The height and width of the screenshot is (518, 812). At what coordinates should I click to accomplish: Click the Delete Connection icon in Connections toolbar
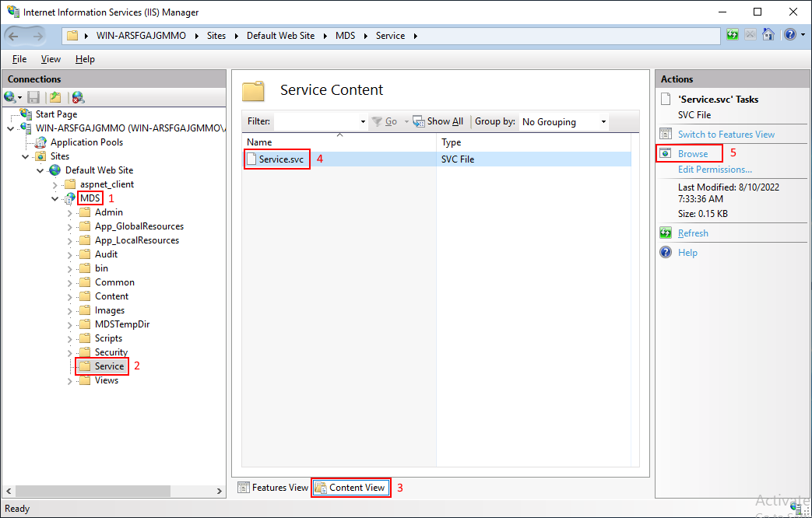point(78,97)
